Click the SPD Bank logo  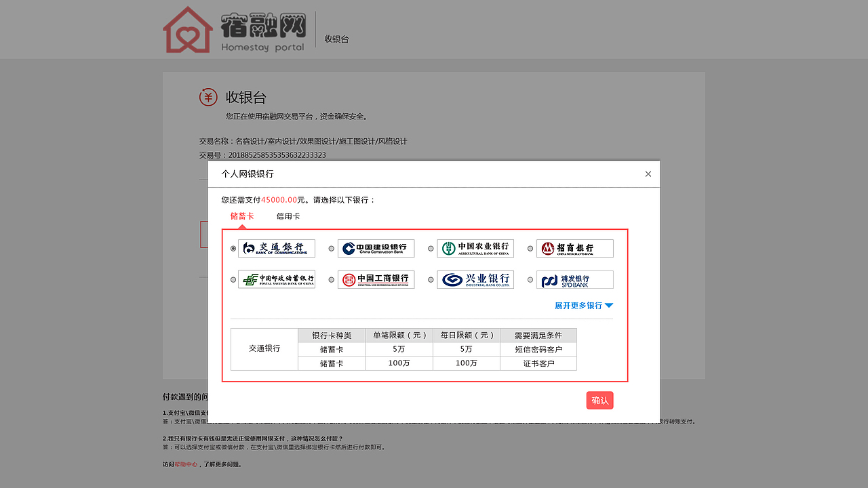click(574, 279)
